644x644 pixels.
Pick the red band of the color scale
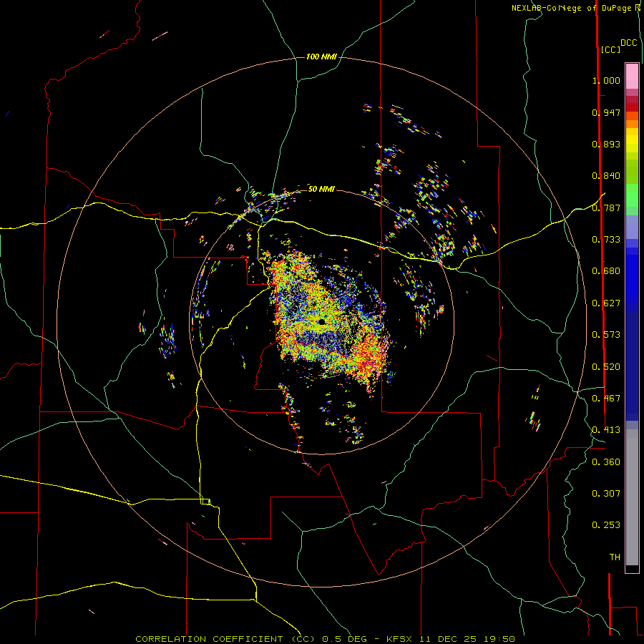point(632,107)
